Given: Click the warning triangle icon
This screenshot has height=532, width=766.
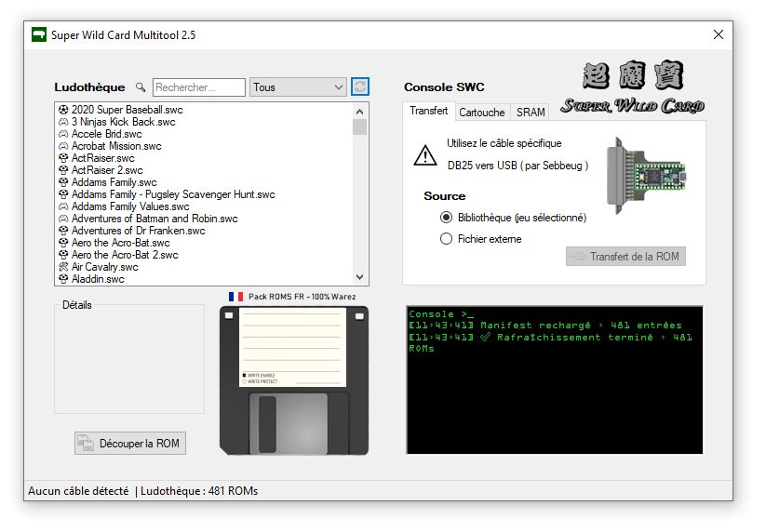Looking at the screenshot, I should (x=425, y=155).
